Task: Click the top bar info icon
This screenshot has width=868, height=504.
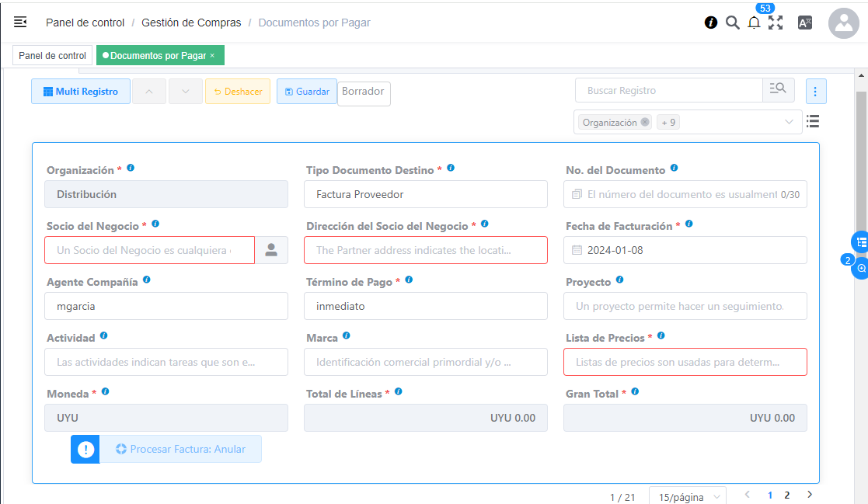Action: click(x=710, y=23)
